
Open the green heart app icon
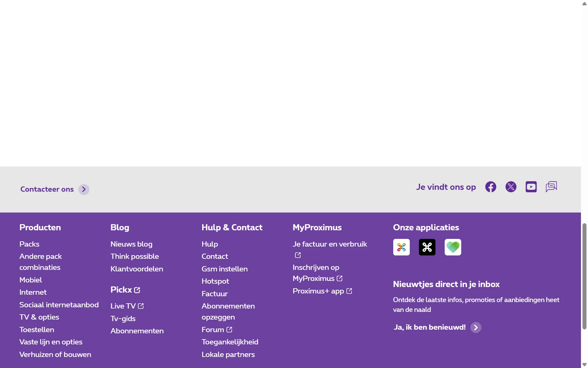[x=453, y=247]
